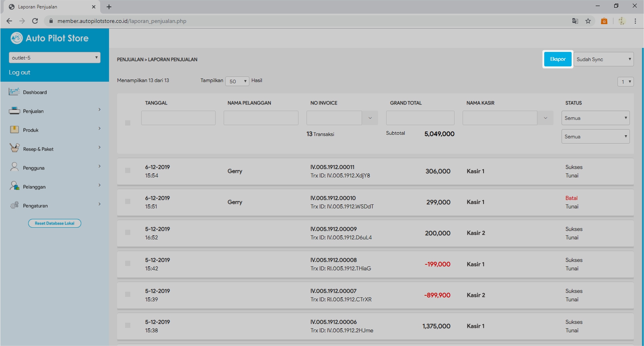The image size is (644, 346).
Task: Click the Nama Pelanggan filter field
Action: pos(261,118)
